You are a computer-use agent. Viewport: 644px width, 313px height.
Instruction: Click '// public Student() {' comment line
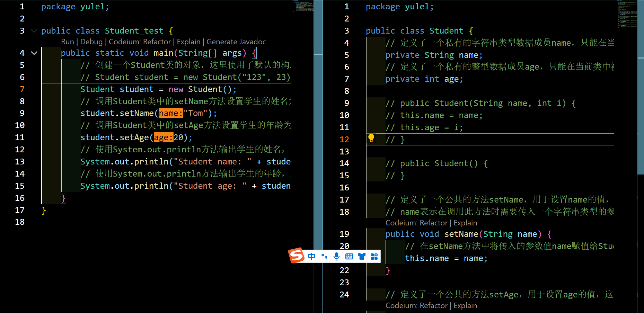pyautogui.click(x=437, y=163)
